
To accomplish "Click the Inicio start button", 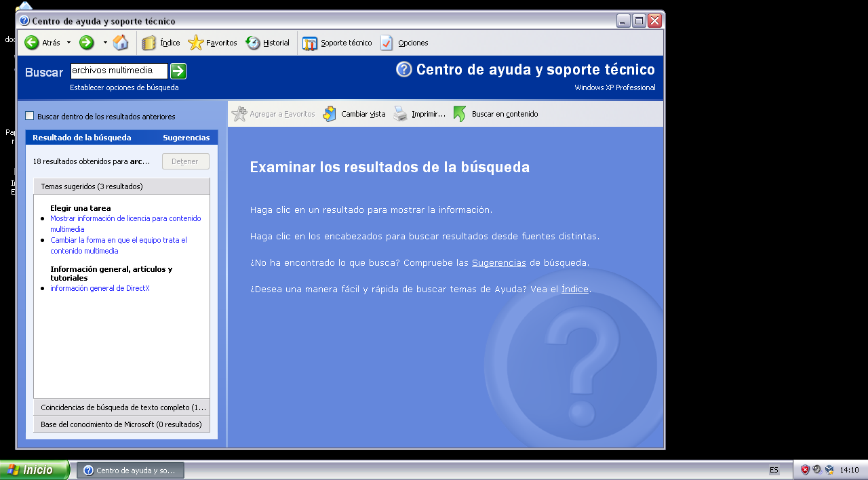I will pos(35,470).
